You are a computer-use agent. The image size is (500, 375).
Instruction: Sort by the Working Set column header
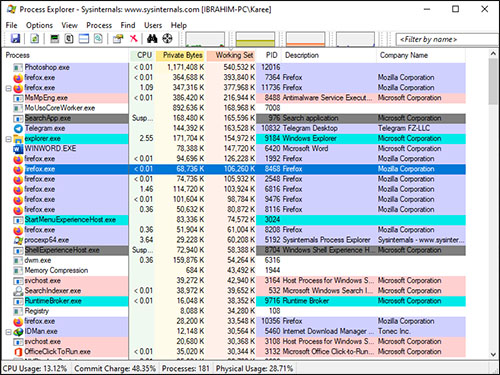tap(231, 55)
